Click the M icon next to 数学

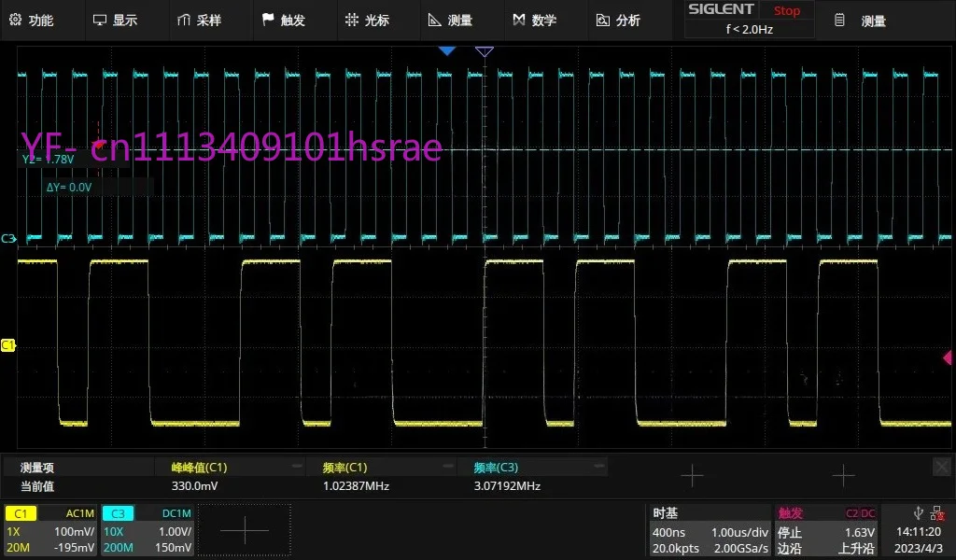tap(519, 20)
